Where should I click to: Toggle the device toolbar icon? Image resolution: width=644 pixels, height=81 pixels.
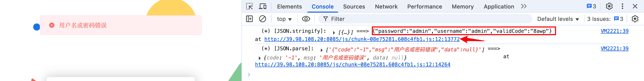point(262,6)
